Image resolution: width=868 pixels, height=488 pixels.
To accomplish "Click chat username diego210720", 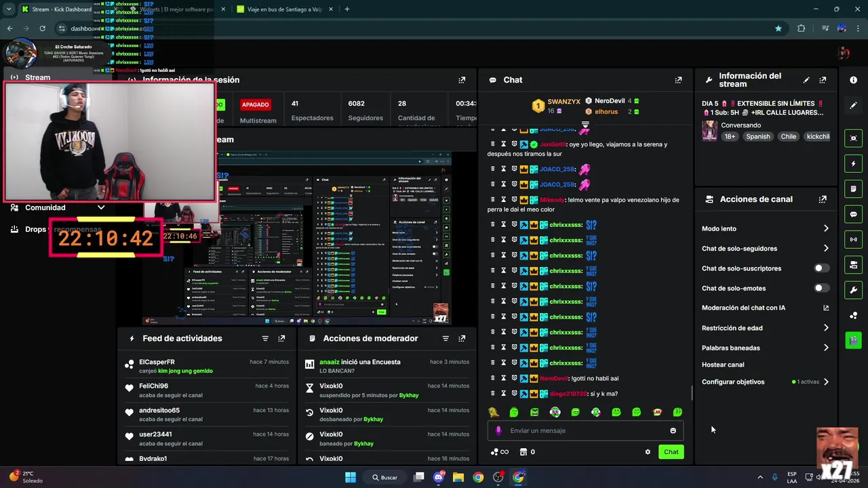I will (x=568, y=394).
